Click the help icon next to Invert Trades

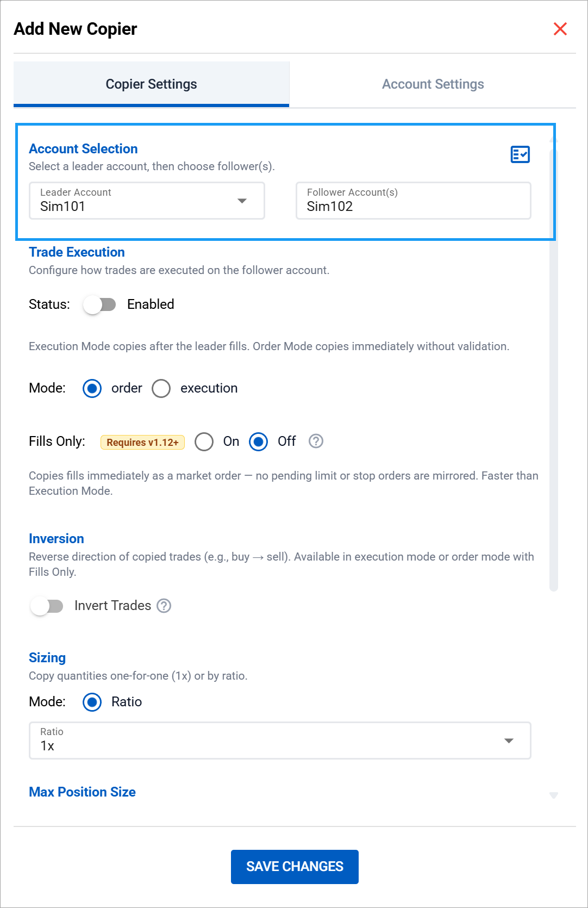coord(164,606)
